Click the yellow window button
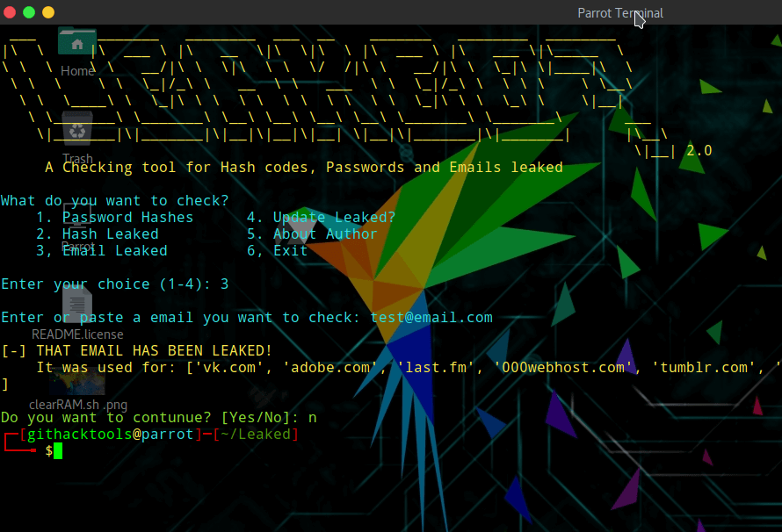The height and width of the screenshot is (532, 782). (x=48, y=12)
